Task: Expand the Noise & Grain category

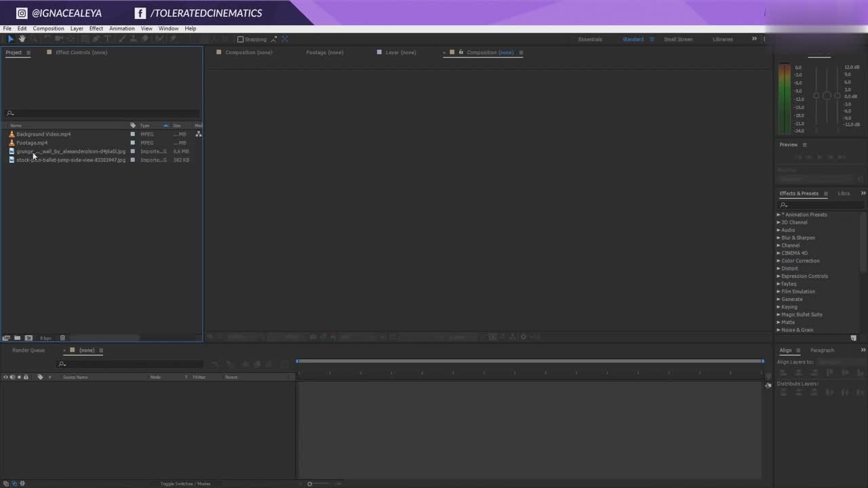Action: tap(778, 330)
